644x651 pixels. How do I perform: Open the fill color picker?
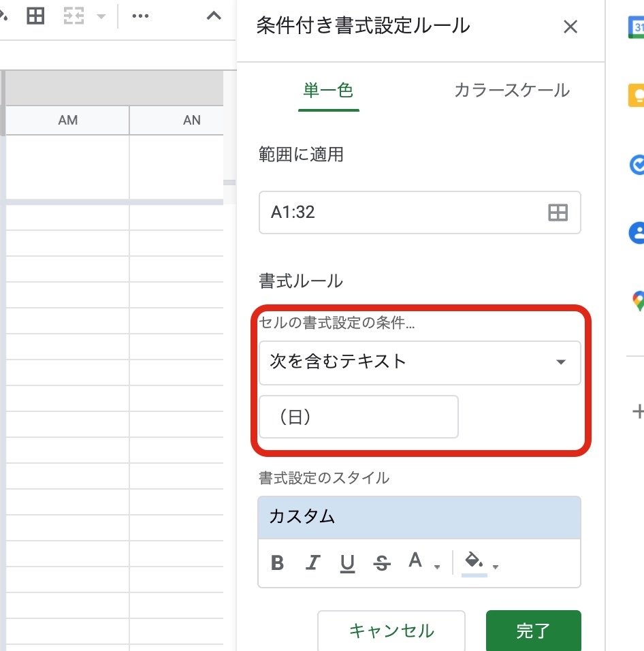480,563
